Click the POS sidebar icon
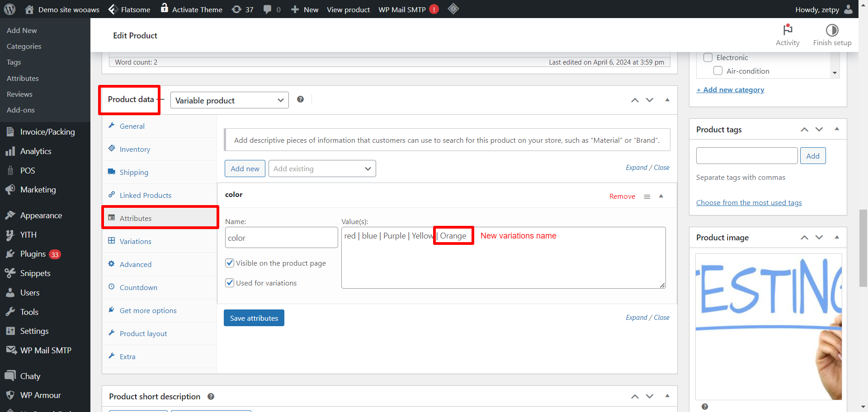The width and height of the screenshot is (868, 412). [x=10, y=170]
